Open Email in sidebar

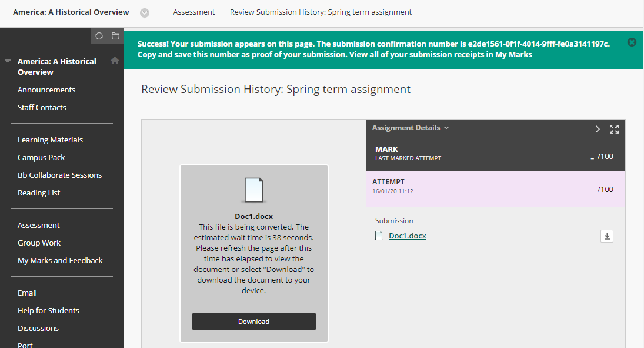point(27,293)
